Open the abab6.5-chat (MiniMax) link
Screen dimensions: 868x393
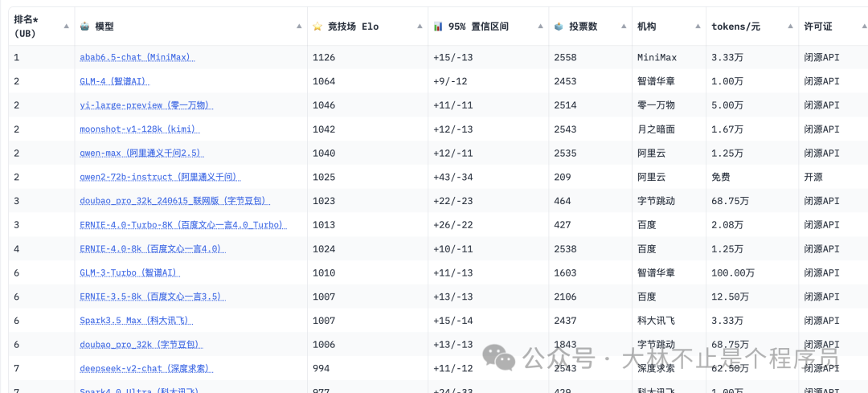pyautogui.click(x=137, y=57)
